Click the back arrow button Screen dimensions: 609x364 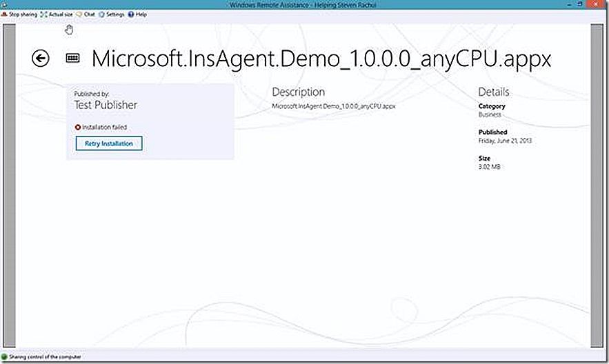(x=41, y=59)
